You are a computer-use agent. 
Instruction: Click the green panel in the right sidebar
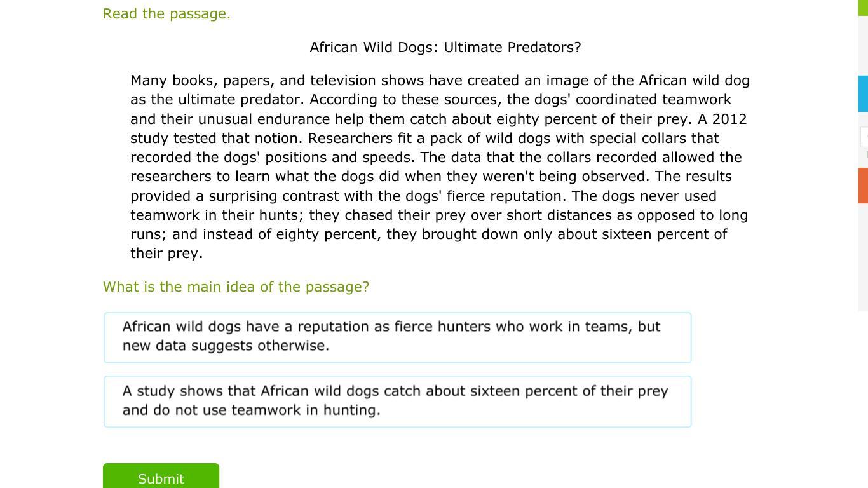[x=863, y=8]
